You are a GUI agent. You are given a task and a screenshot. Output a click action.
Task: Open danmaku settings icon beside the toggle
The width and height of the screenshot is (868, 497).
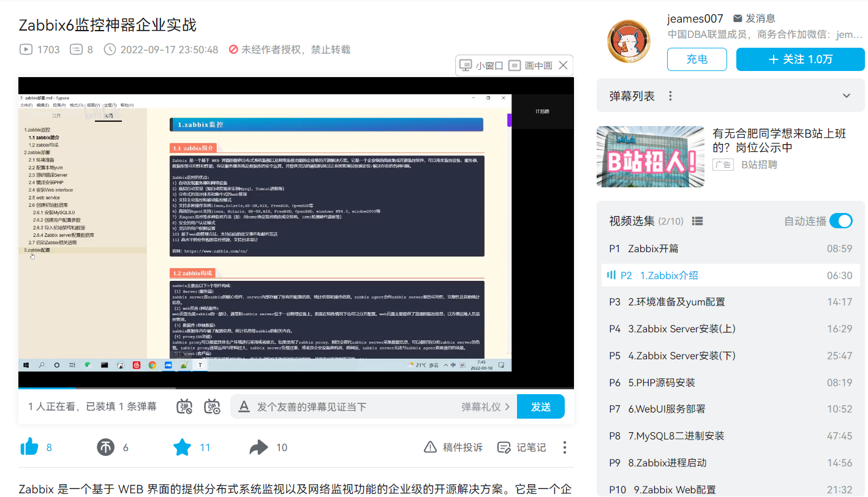click(212, 406)
